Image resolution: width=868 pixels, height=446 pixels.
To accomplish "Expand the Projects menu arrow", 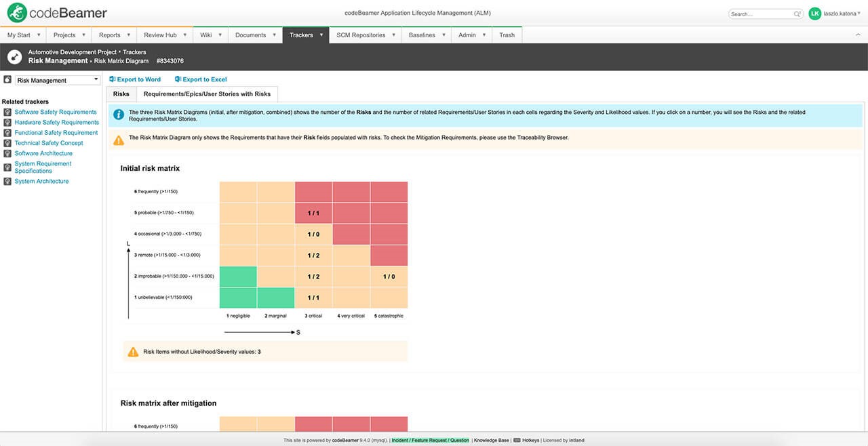I will coord(83,35).
